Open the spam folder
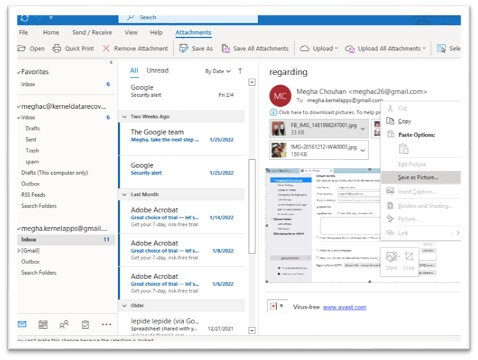The height and width of the screenshot is (360, 478). coord(32,162)
